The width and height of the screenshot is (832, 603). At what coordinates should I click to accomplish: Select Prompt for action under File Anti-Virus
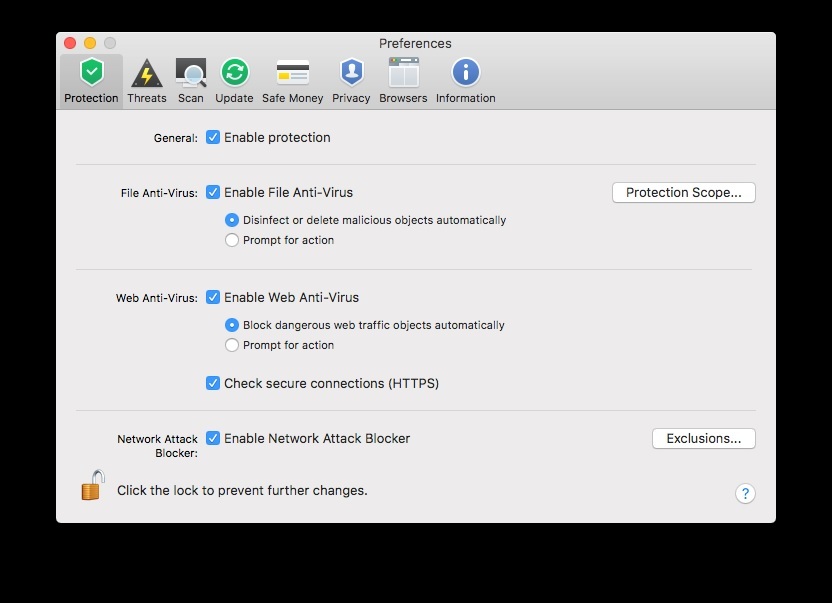[232, 240]
